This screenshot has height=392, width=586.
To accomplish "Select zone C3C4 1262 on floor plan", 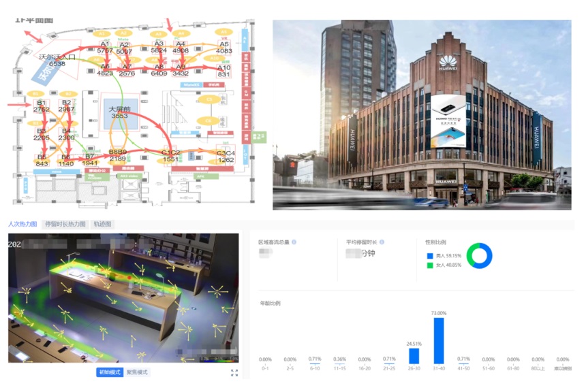I will pos(226,157).
